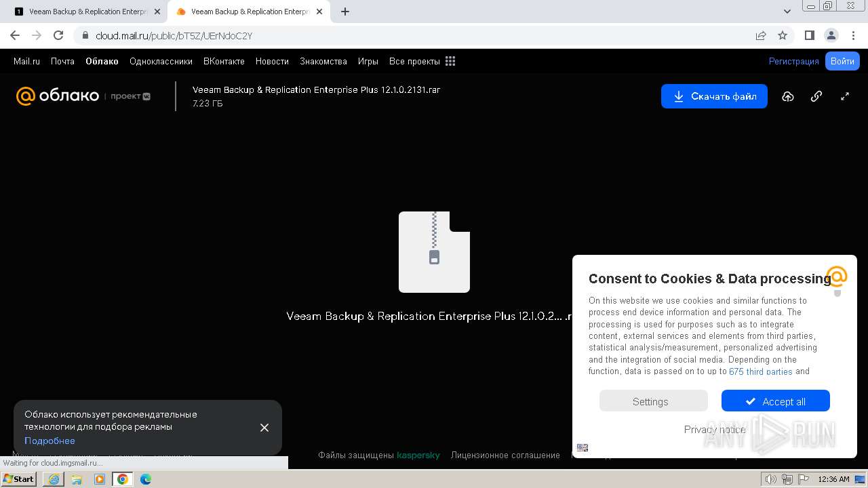Click the Edge taskbar icon

(x=146, y=479)
